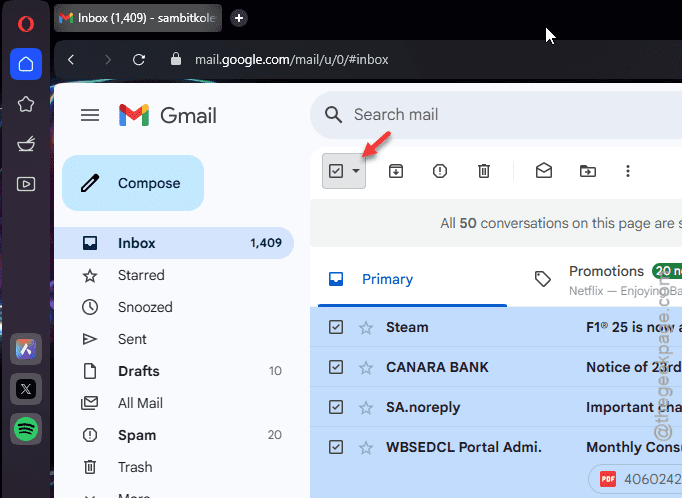Uncheck the CANARA BANK email checkbox
Image resolution: width=682 pixels, height=498 pixels.
point(336,367)
